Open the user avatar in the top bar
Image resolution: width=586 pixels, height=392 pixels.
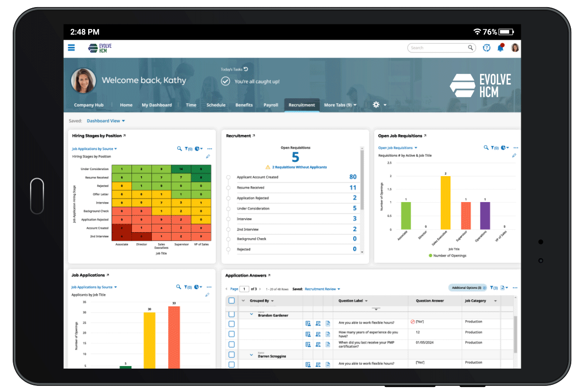[x=515, y=48]
